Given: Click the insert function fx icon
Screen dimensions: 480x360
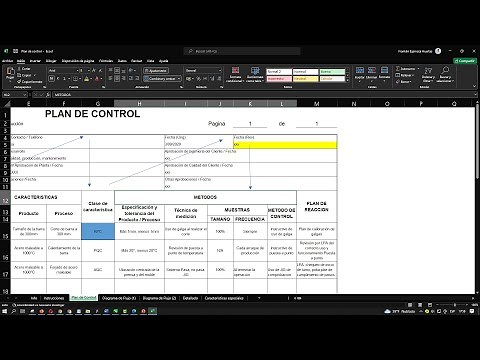Looking at the screenshot, I should (x=48, y=95).
